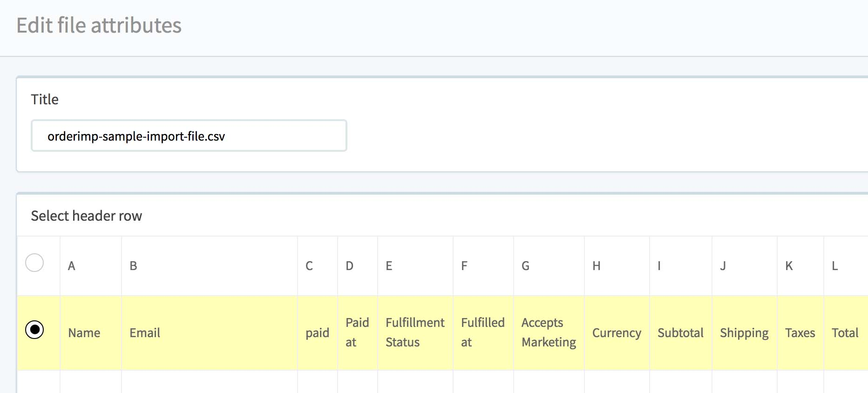
Task: Click column letter 'H' cell
Action: (x=617, y=266)
